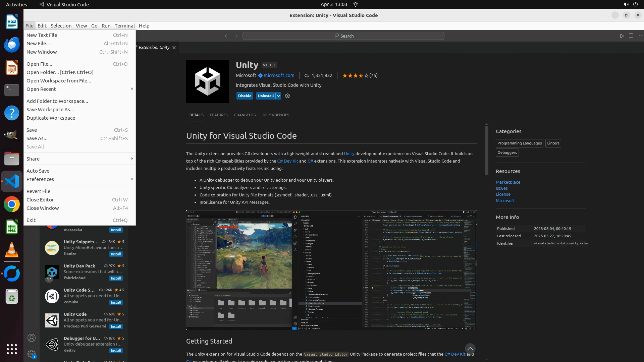This screenshot has width=644, height=362.
Task: Toggle Auto Save in File menu
Action: pos(38,171)
